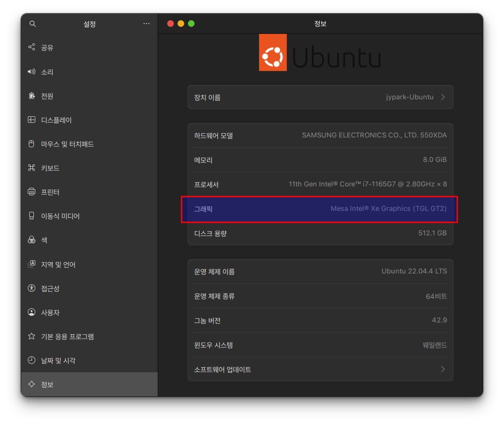The height and width of the screenshot is (425, 504).
Task: Click the 프로세서 label
Action: (x=206, y=184)
